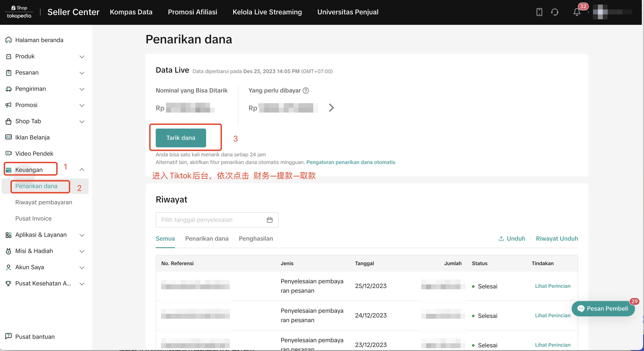
Task: Open Kompas Data in top navigation
Action: (131, 12)
